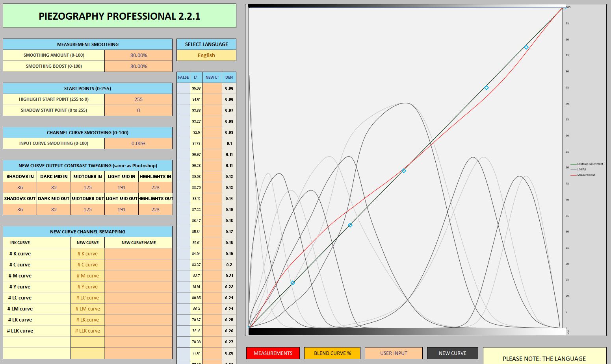Viewport: 611px width, 364px height.
Task: Select L* value 88.75
Action: (196, 188)
